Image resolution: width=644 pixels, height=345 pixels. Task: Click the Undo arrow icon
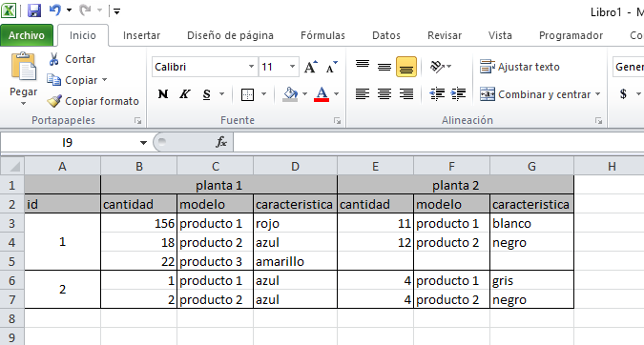55,10
